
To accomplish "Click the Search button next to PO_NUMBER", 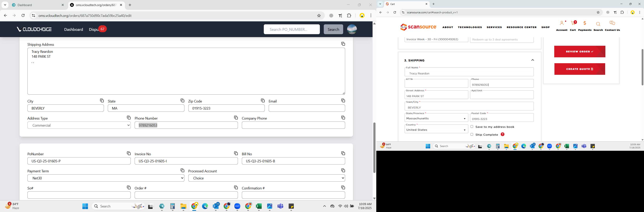I will [x=333, y=29].
